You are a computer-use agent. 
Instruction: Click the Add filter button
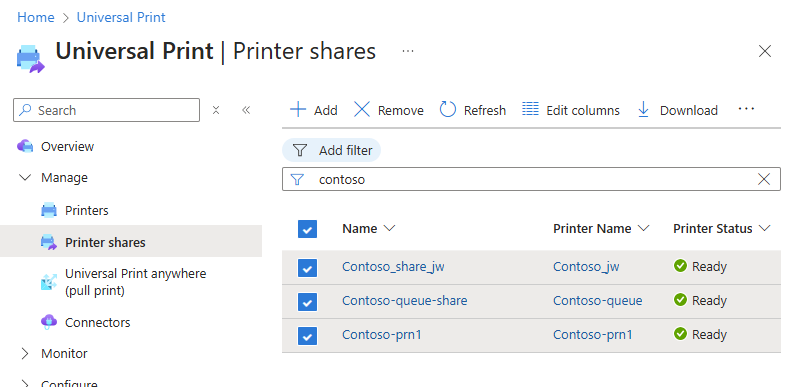click(332, 150)
